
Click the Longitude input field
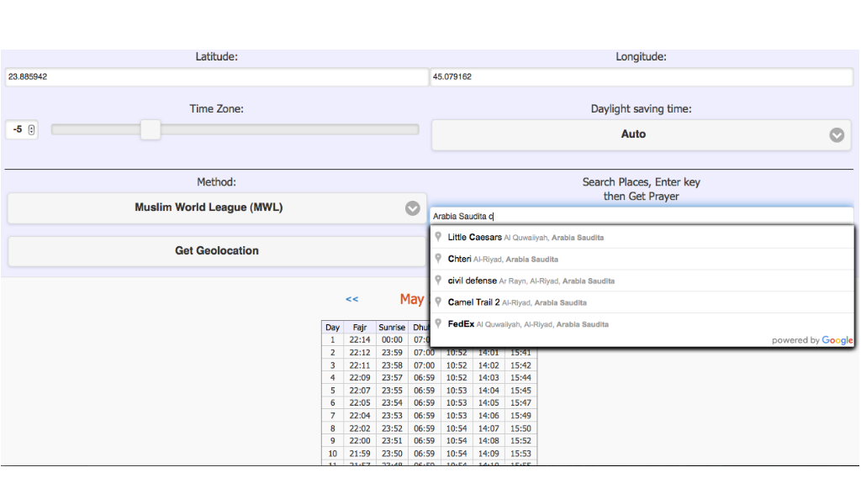tap(642, 76)
